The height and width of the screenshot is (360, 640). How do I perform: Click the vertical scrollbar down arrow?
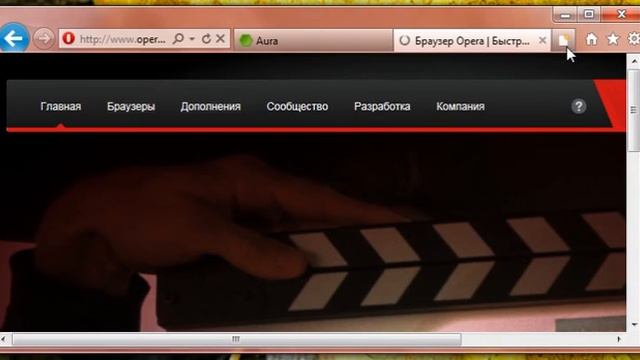tap(633, 325)
